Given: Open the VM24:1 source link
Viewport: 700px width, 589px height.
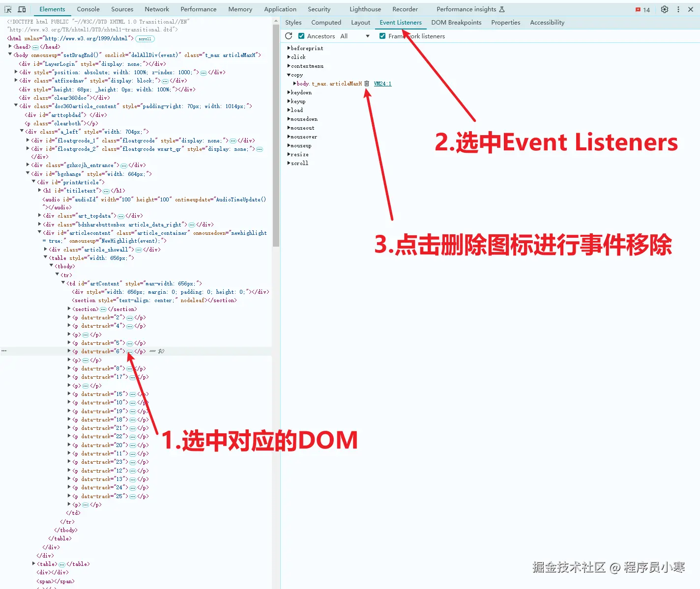Looking at the screenshot, I should (x=382, y=84).
